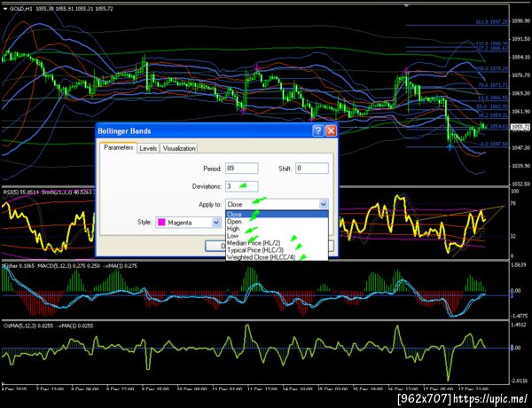Click the 1.5639 value on MACD scale
The width and height of the screenshot is (532, 408).
pyautogui.click(x=519, y=265)
